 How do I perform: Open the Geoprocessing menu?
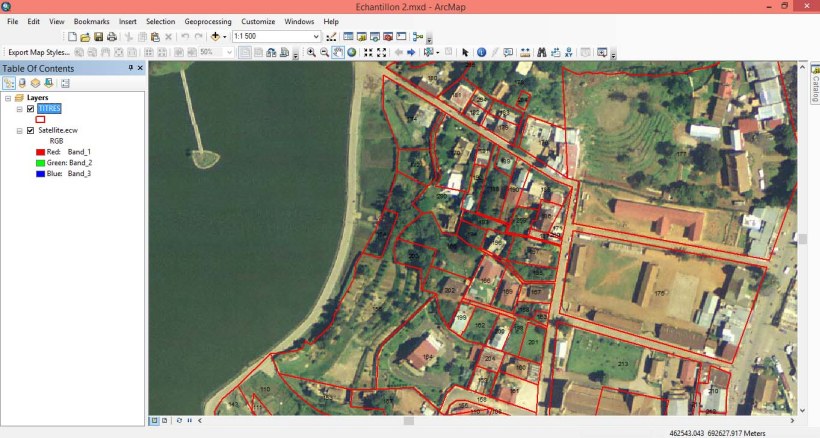[x=208, y=21]
